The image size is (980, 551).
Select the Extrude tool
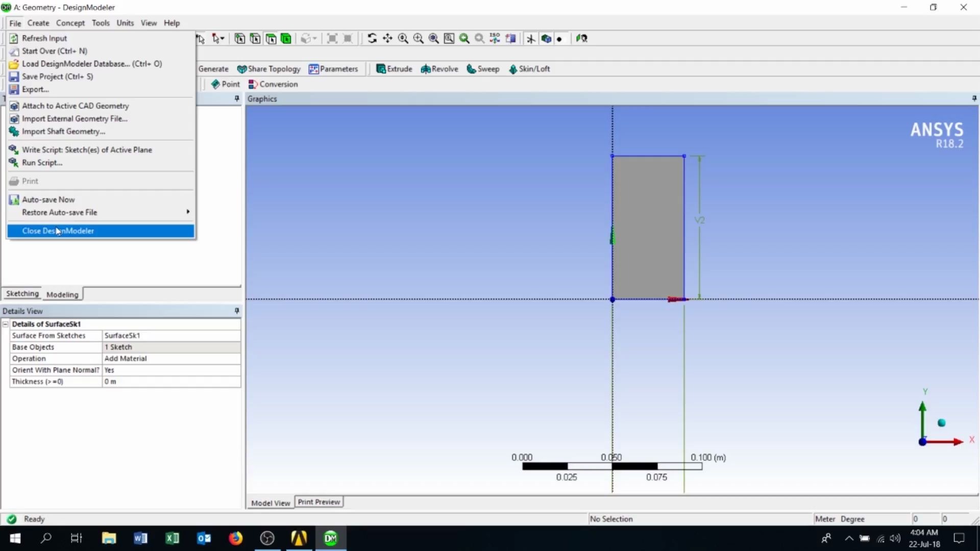pyautogui.click(x=394, y=68)
